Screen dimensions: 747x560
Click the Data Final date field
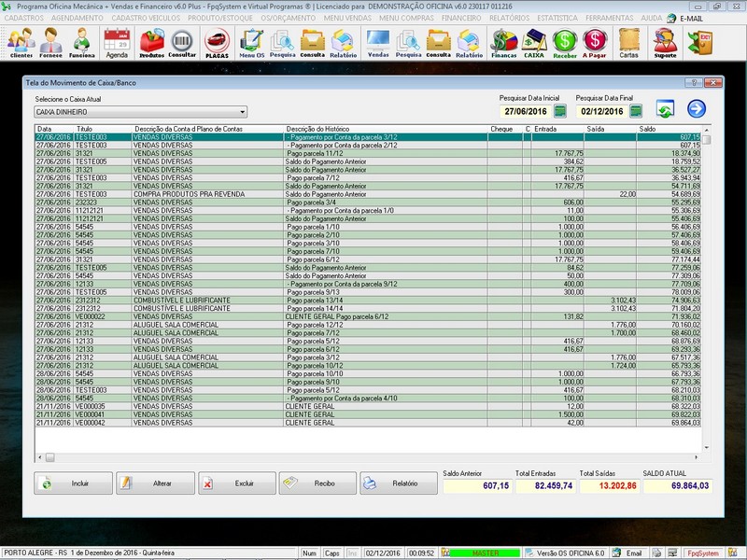601,111
